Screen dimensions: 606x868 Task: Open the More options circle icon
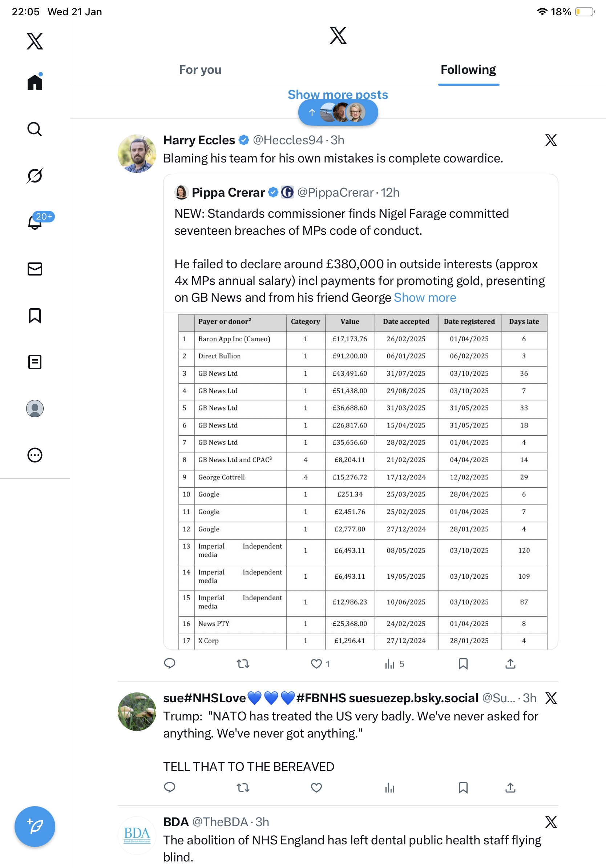point(35,455)
